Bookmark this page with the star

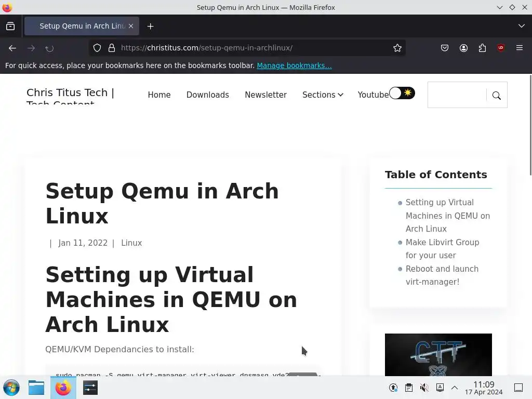point(397,48)
